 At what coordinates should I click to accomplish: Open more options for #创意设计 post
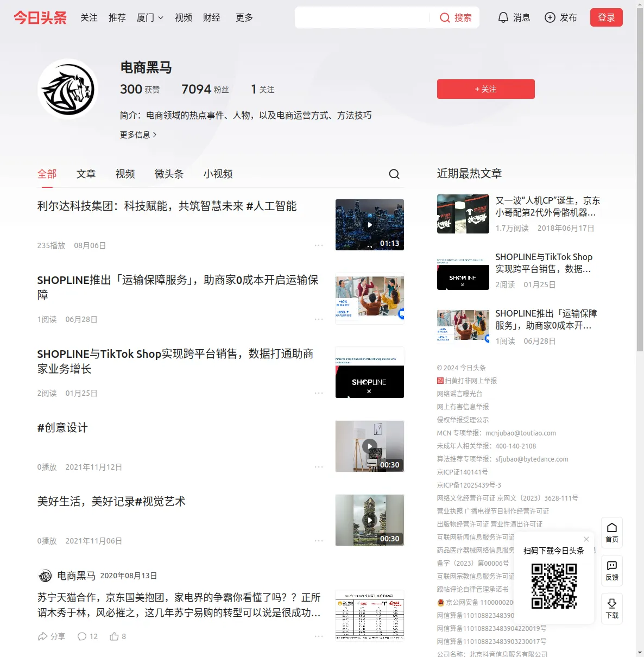tap(319, 467)
